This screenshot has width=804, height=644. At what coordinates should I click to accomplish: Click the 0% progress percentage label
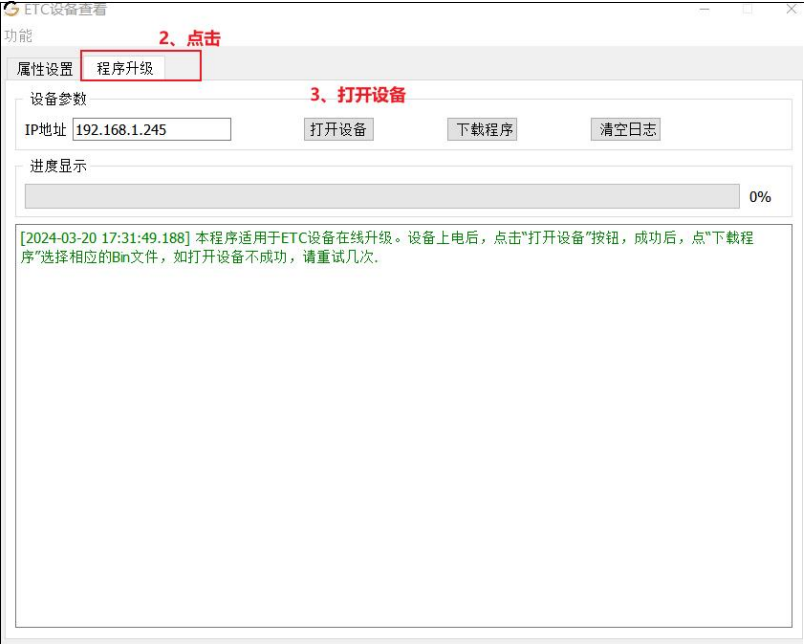tap(760, 197)
